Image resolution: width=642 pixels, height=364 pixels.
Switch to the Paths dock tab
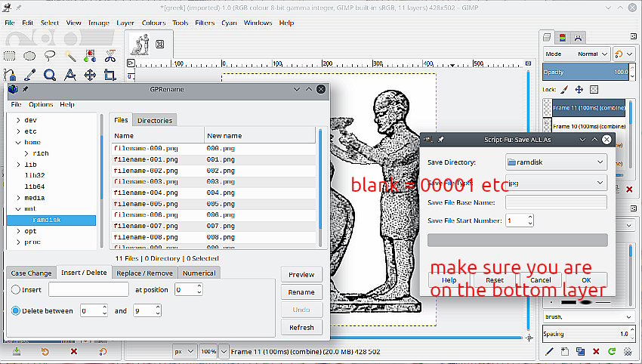point(578,38)
